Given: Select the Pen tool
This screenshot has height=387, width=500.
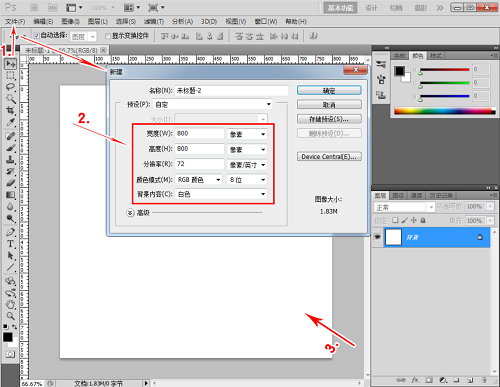Looking at the screenshot, I should click(x=10, y=232).
